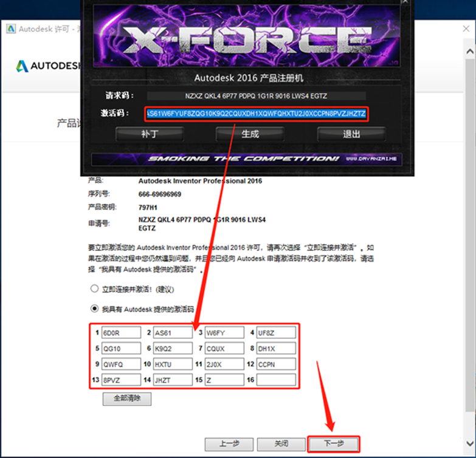Click the 关闭 button
Viewport: 476px width, 458px height.
click(281, 444)
